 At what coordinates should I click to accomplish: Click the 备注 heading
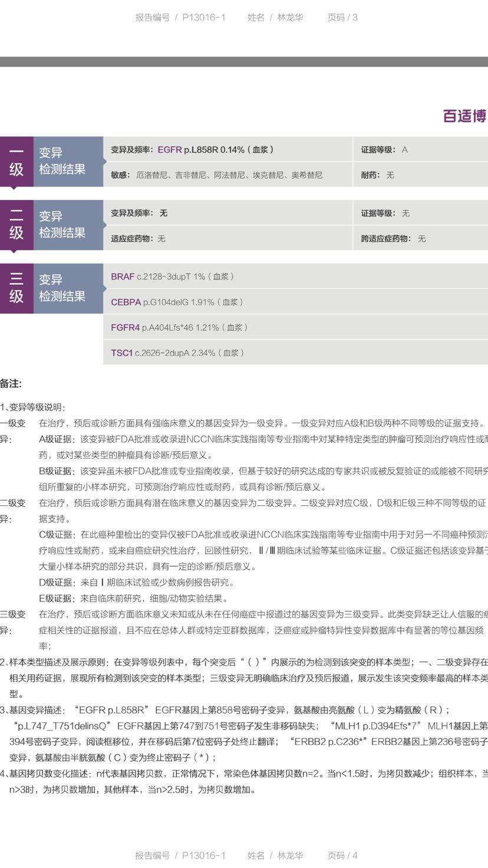click(11, 384)
